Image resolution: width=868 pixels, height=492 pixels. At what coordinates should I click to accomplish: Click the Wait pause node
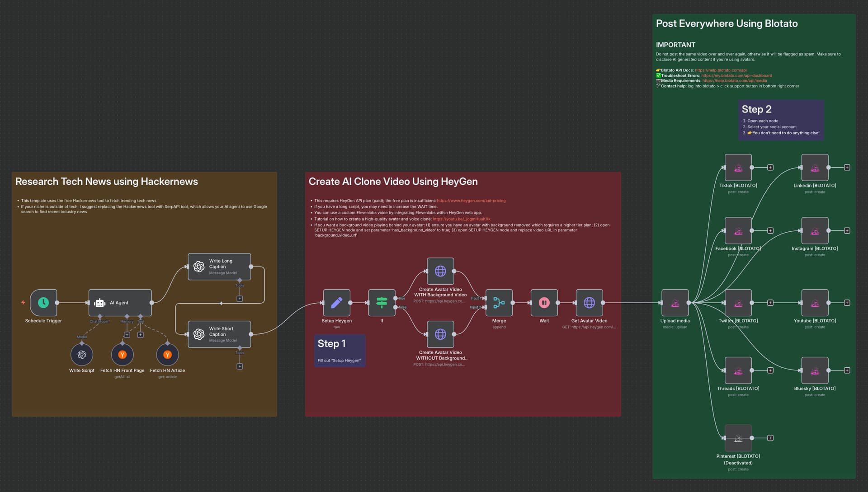544,303
